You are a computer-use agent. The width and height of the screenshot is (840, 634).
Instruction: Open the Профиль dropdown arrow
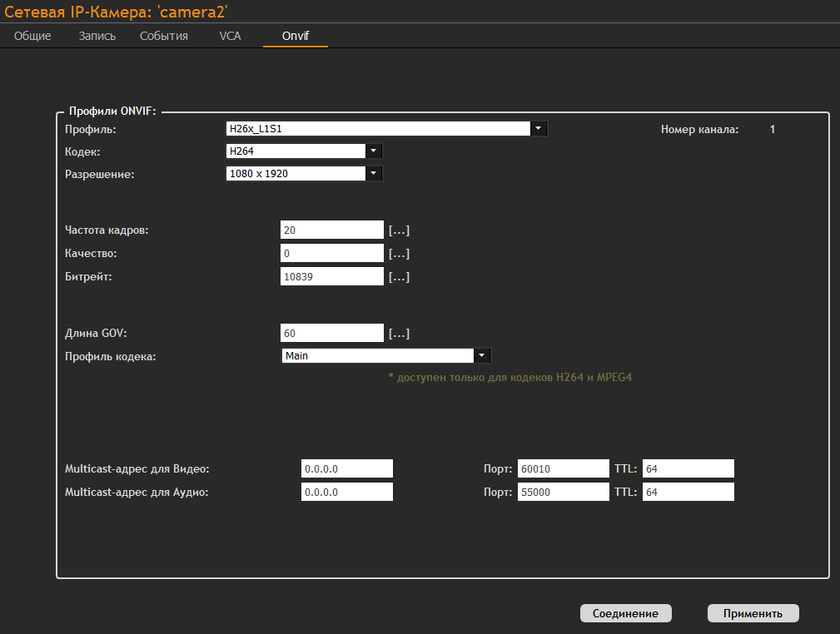pos(539,129)
